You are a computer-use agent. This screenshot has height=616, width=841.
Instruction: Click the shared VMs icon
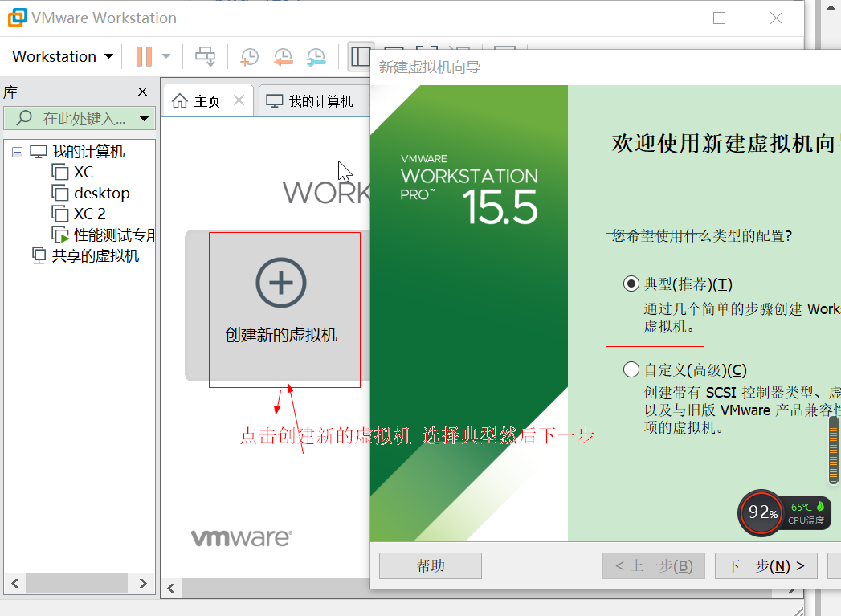point(39,255)
